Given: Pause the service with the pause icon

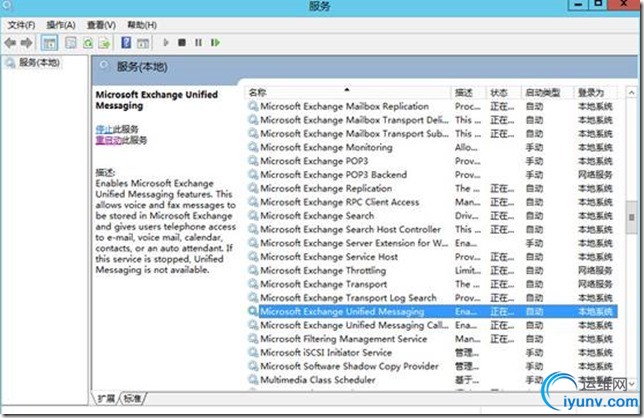Looking at the screenshot, I should point(198,42).
